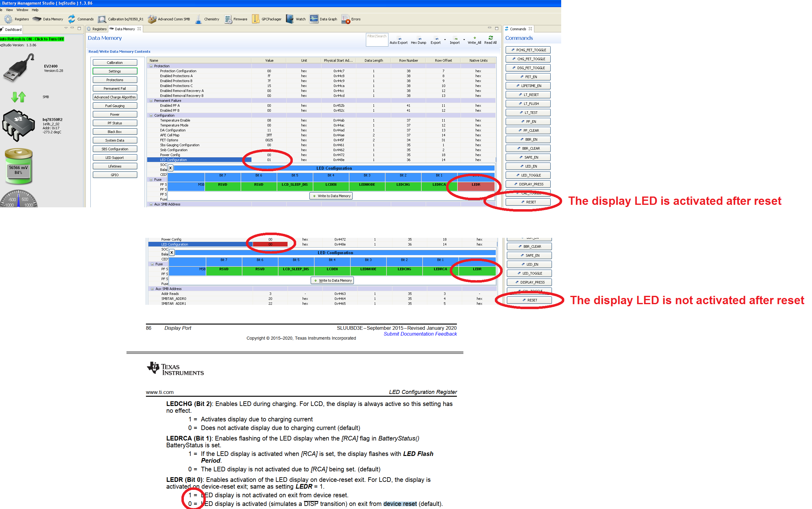
Task: Click the Settings category button
Action: [x=115, y=71]
